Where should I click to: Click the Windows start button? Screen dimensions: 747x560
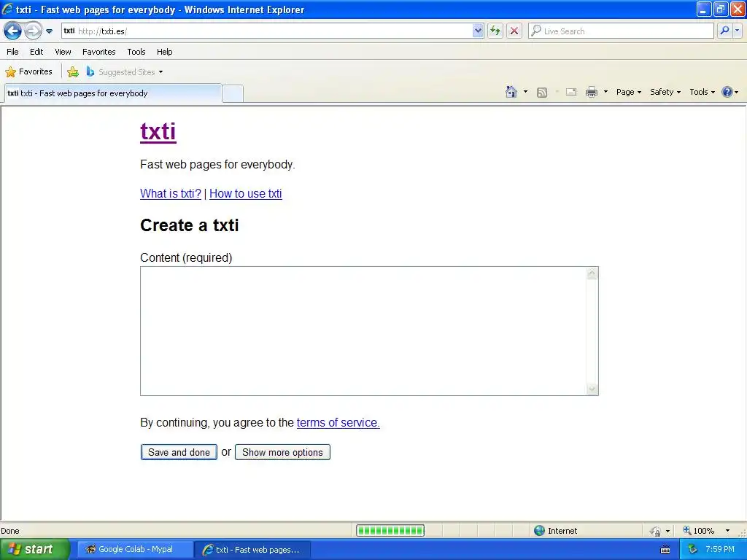(x=35, y=550)
